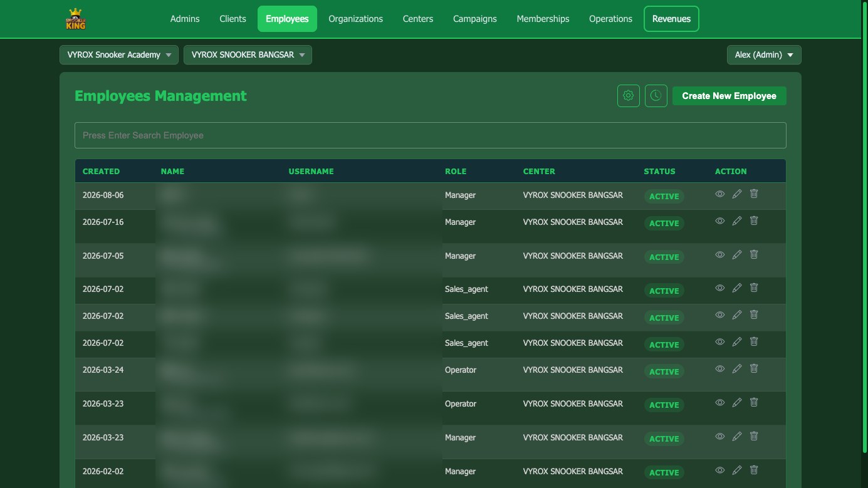
Task: Select the date cell 2026-02-02
Action: (103, 471)
